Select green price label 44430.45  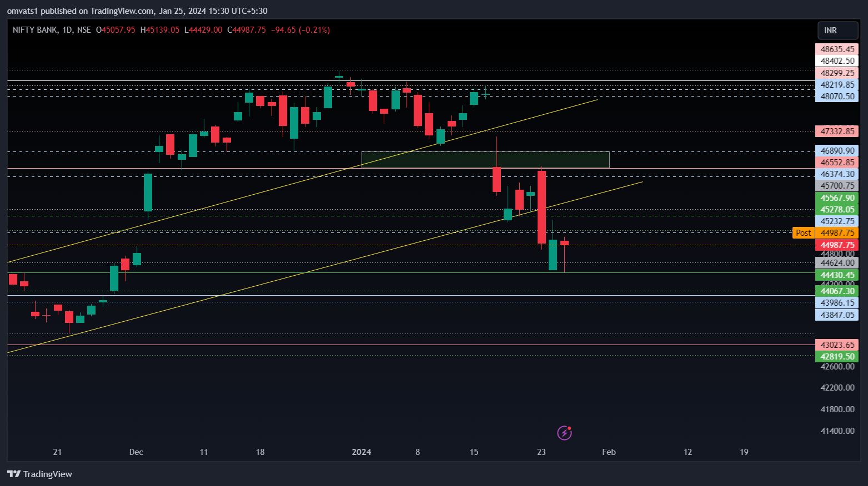837,275
